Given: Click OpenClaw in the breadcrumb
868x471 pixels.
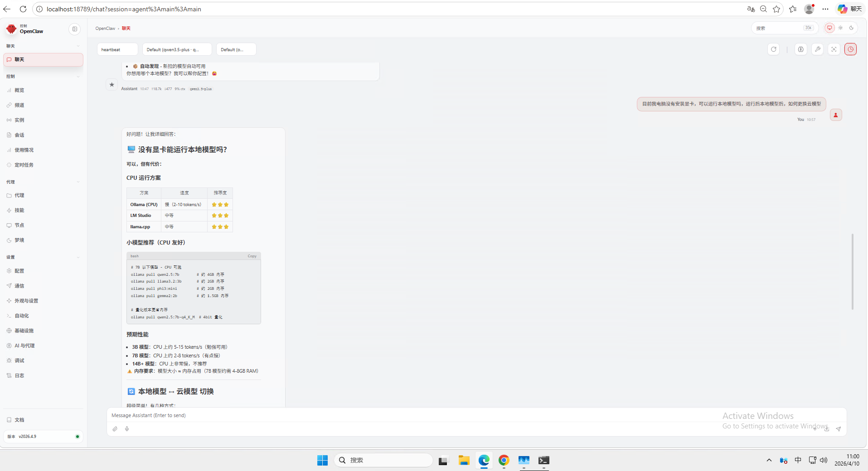Looking at the screenshot, I should pyautogui.click(x=105, y=29).
